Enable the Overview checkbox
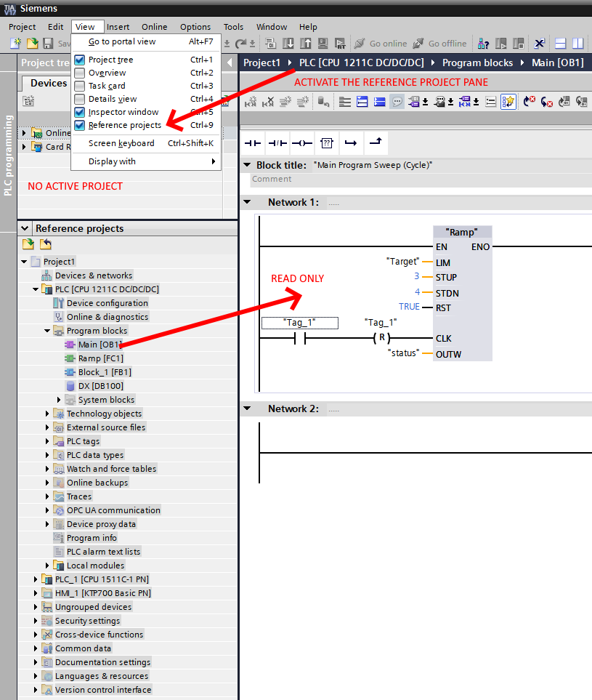The width and height of the screenshot is (592, 700). 80,73
